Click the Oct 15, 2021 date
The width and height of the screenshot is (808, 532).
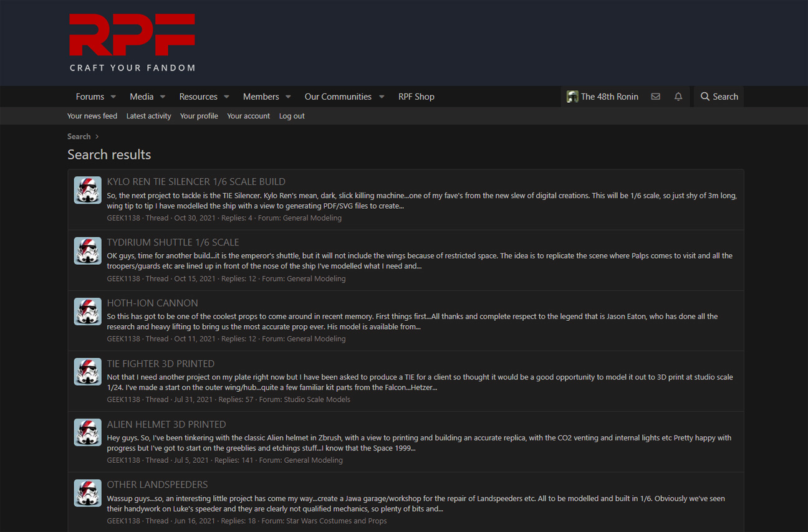pyautogui.click(x=195, y=278)
